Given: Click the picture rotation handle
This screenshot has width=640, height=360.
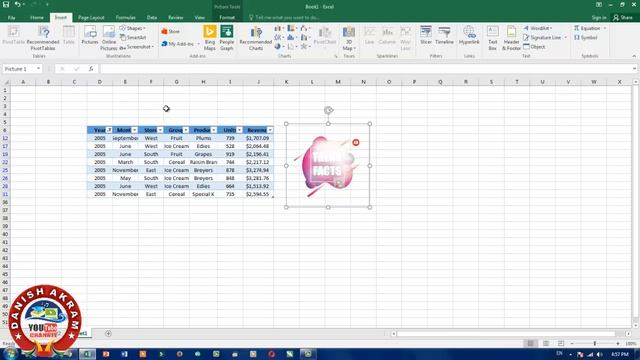Looking at the screenshot, I should [328, 110].
